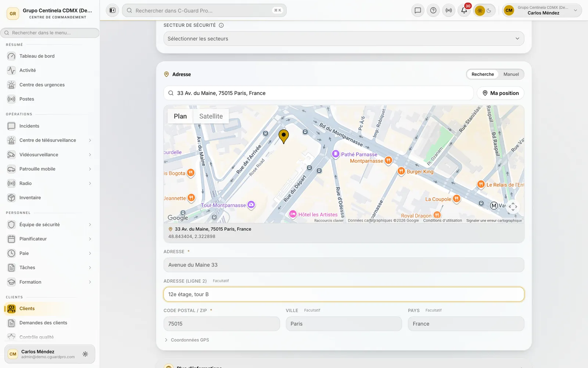588x368 pixels.
Task: Click the address search field
Action: (318, 93)
